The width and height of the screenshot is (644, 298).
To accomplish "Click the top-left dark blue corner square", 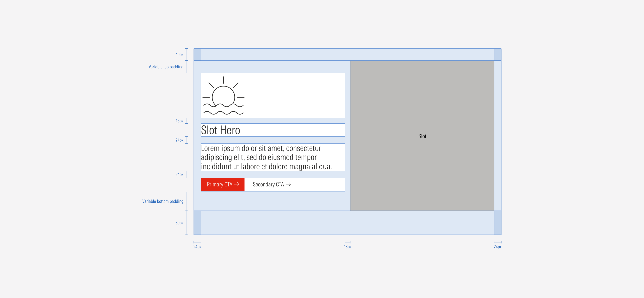I will pyautogui.click(x=197, y=54).
